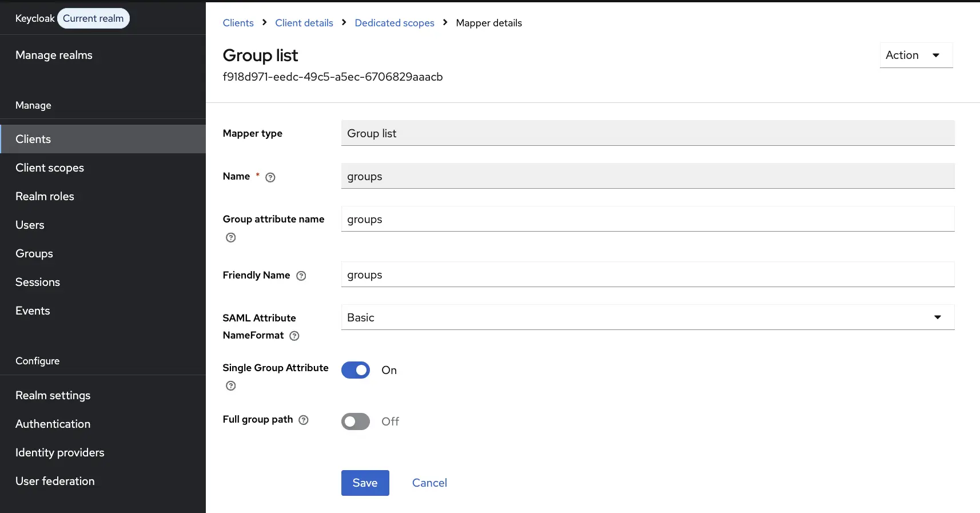Return to Dedicated scopes breadcrumb
This screenshot has width=980, height=513.
(395, 23)
